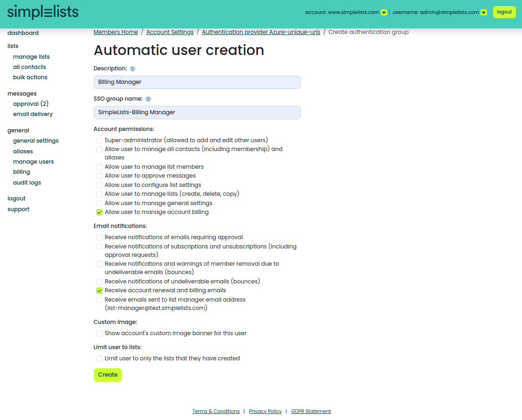Enable notifications of undeliverable emails (bounces)
The image size is (522, 420).
coord(100,282)
